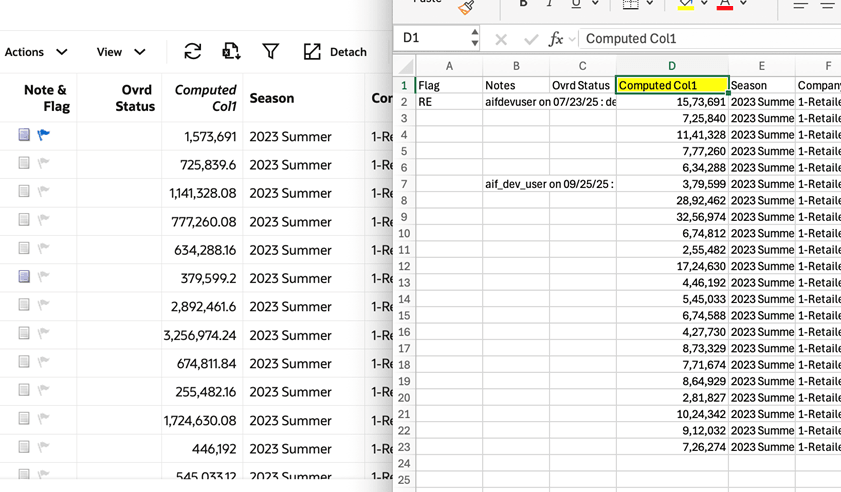Click the flag in the 2,892,461.6 row

(44, 305)
